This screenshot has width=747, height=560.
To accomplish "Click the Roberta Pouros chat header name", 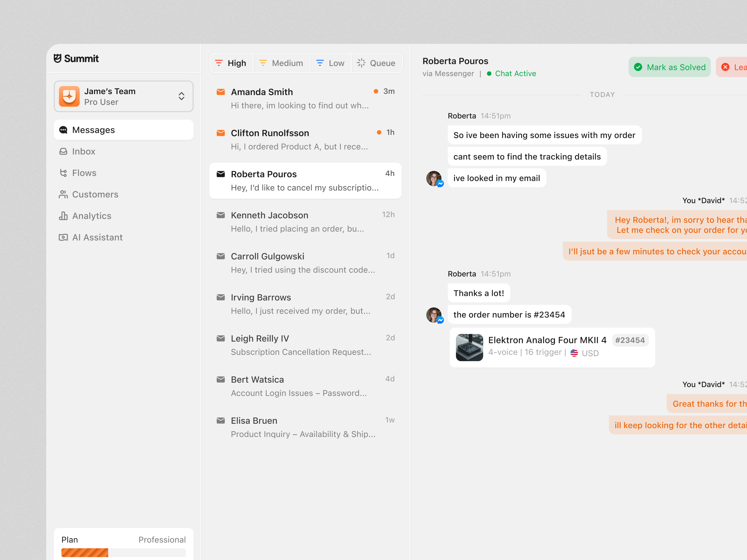I will [455, 61].
